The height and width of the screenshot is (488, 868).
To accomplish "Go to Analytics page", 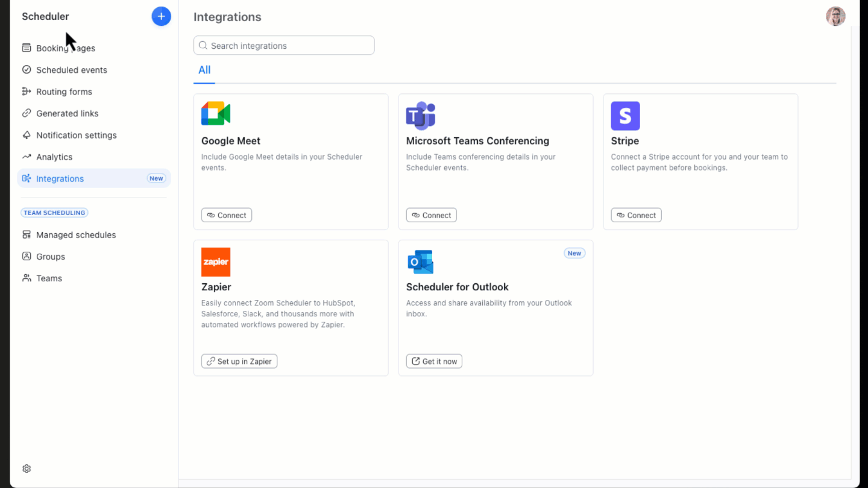I will click(x=94, y=157).
